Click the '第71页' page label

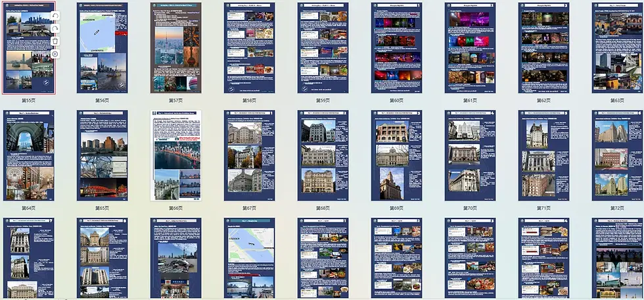click(543, 208)
